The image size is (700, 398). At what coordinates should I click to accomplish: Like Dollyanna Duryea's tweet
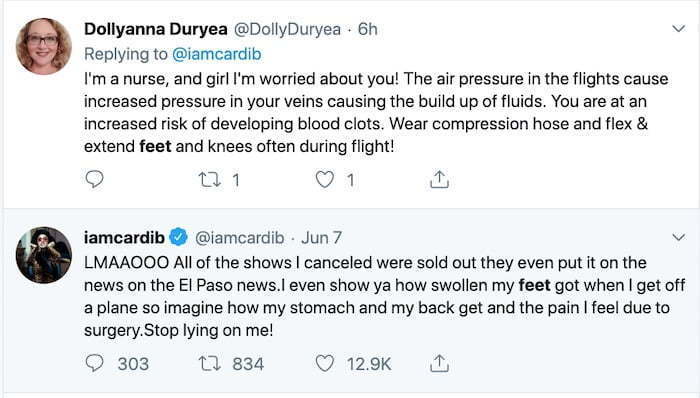tap(325, 179)
